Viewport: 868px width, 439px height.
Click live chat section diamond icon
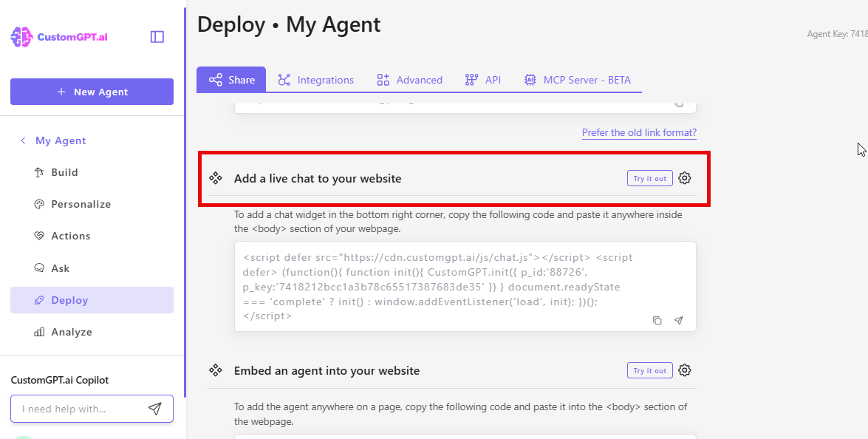point(216,178)
